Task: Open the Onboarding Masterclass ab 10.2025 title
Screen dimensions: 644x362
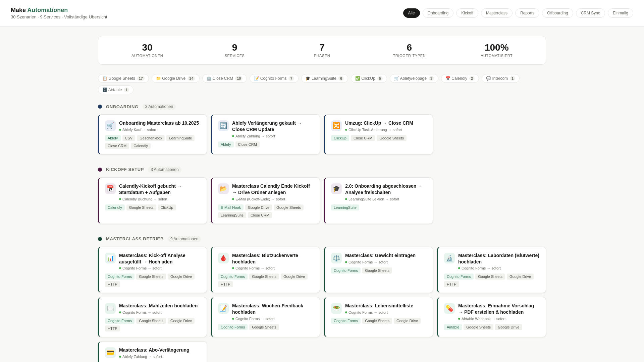Action: point(159,123)
